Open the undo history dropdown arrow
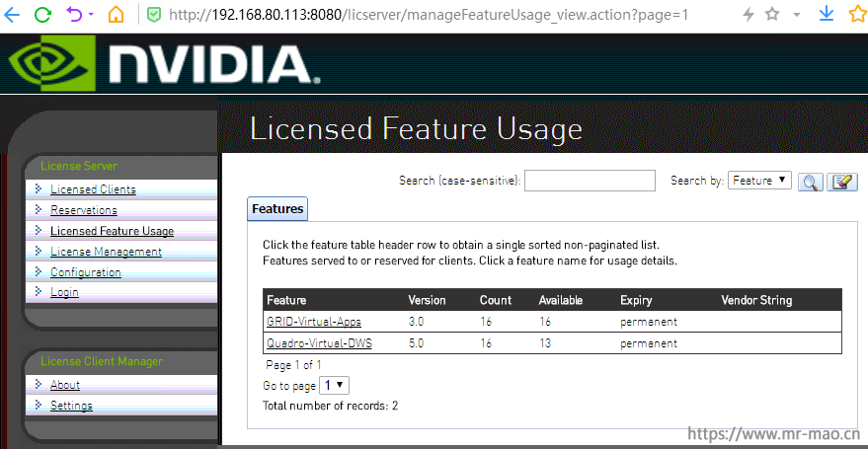The height and width of the screenshot is (449, 868). pos(91,15)
